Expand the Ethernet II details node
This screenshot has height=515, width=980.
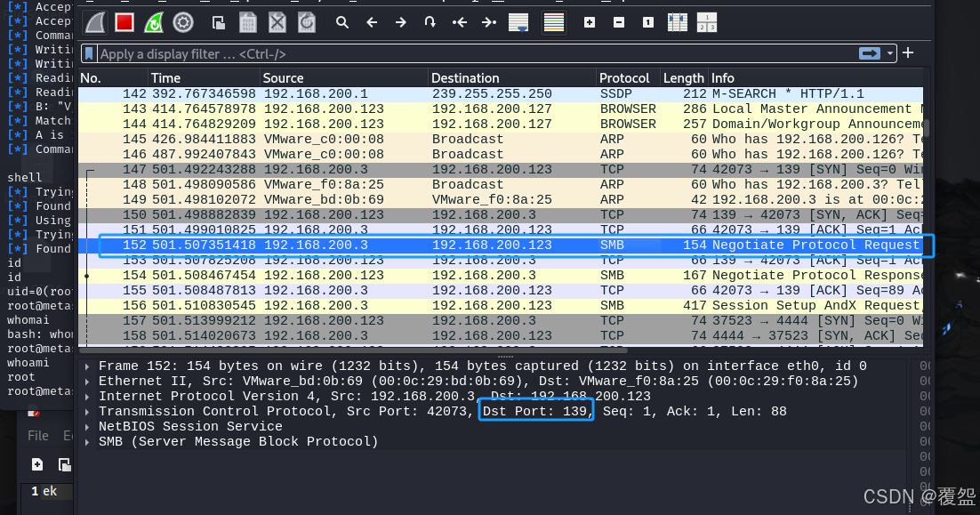[87, 382]
